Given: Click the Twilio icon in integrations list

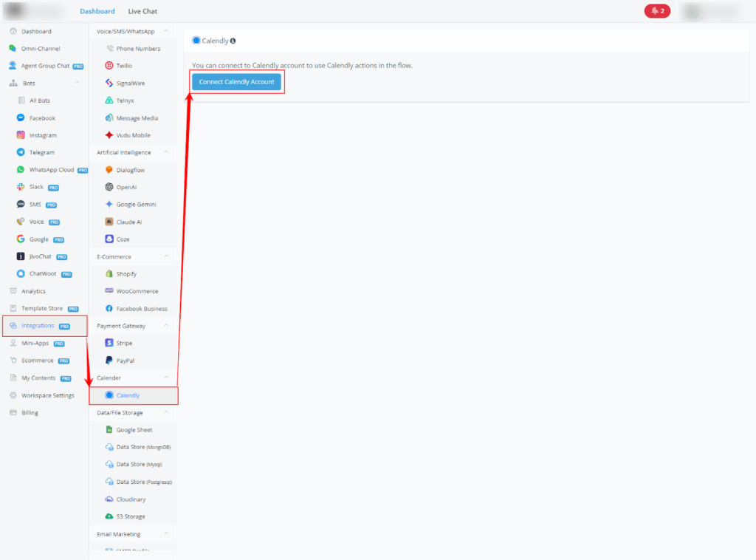Looking at the screenshot, I should click(x=109, y=66).
